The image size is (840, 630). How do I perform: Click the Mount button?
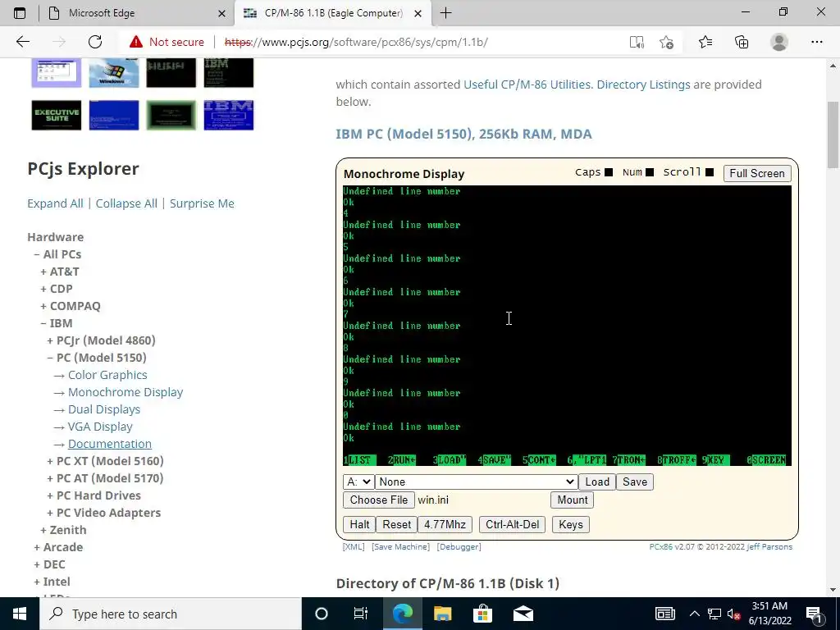572,500
